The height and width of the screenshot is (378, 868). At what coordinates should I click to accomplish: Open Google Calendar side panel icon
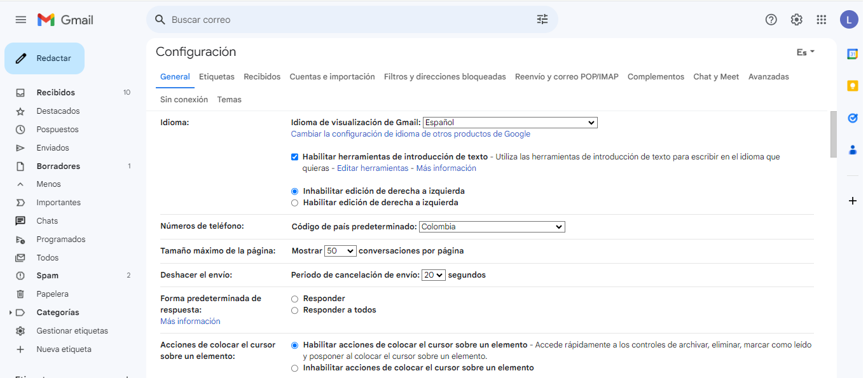853,54
